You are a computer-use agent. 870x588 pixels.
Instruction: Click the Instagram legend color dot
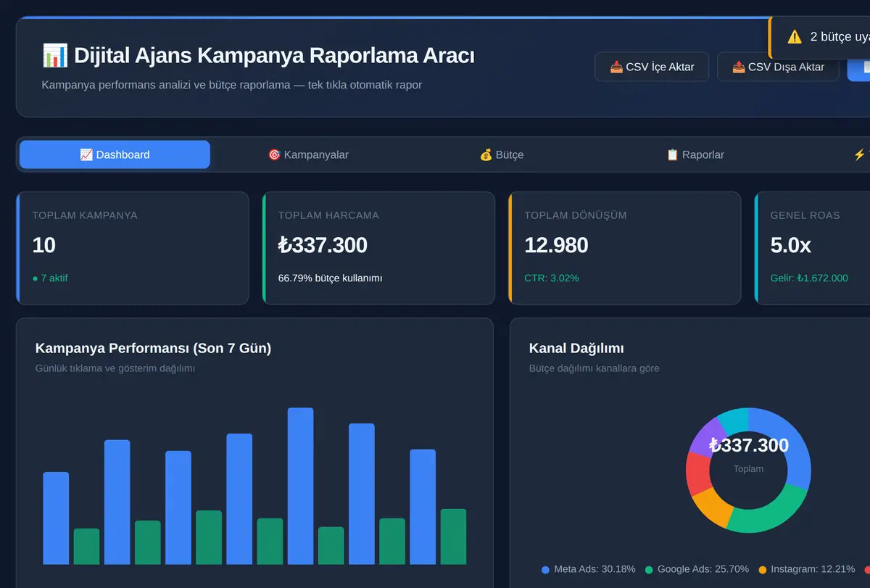coord(762,570)
